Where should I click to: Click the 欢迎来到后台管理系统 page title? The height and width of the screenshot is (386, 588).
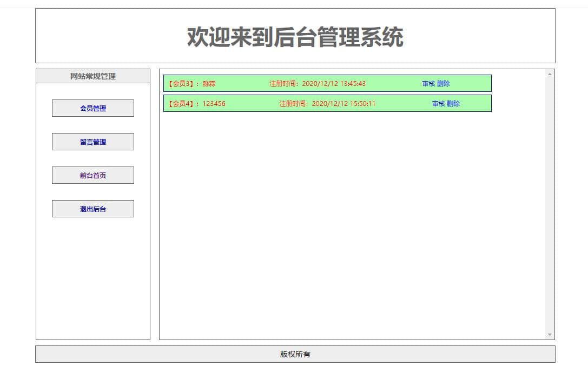point(295,37)
